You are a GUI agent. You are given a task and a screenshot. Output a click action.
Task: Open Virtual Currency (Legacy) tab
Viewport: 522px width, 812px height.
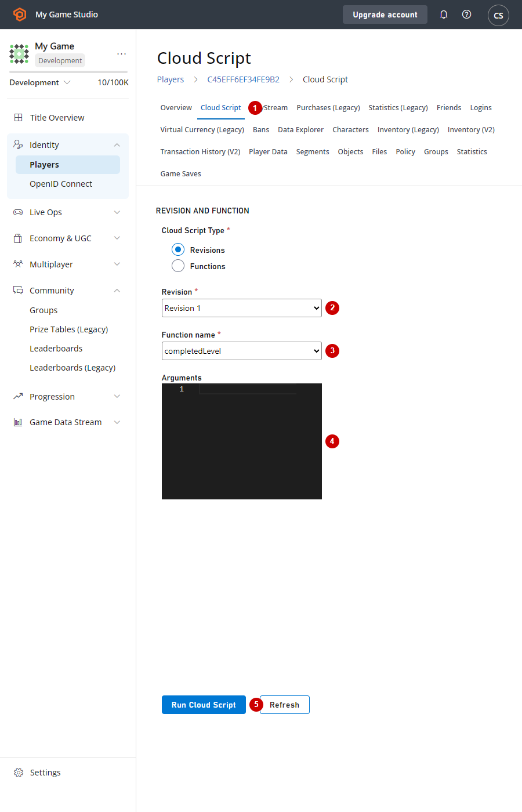[202, 130]
